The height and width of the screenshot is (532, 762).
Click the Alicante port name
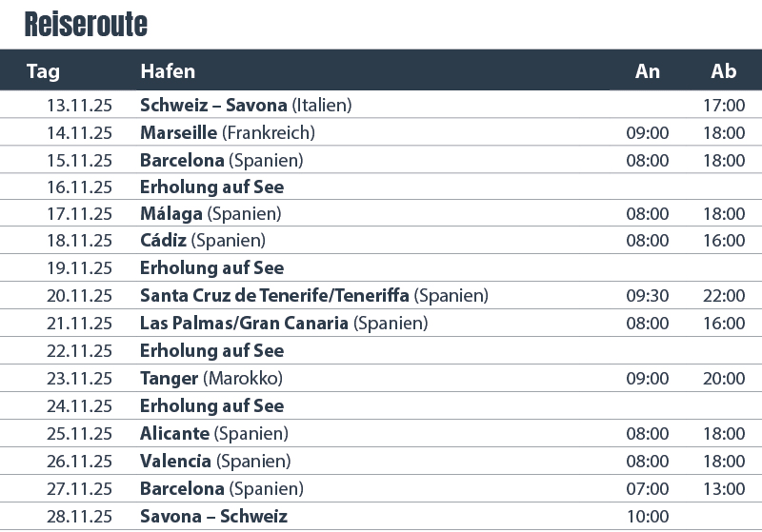coord(175,433)
